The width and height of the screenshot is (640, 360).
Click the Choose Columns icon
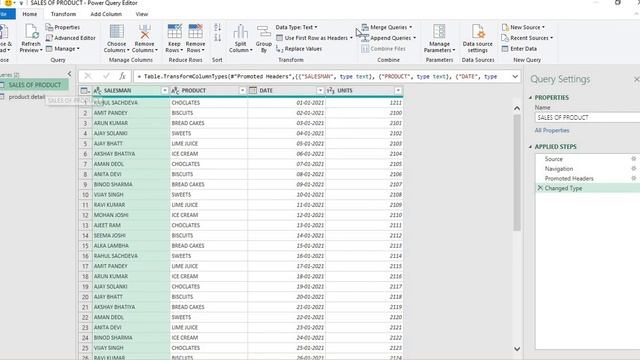click(x=117, y=31)
